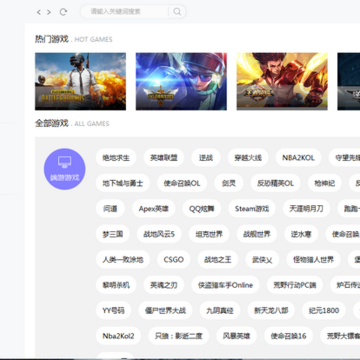The image size is (360, 360).
Task: Select the 穿越火线 game tag
Action: 248,158
